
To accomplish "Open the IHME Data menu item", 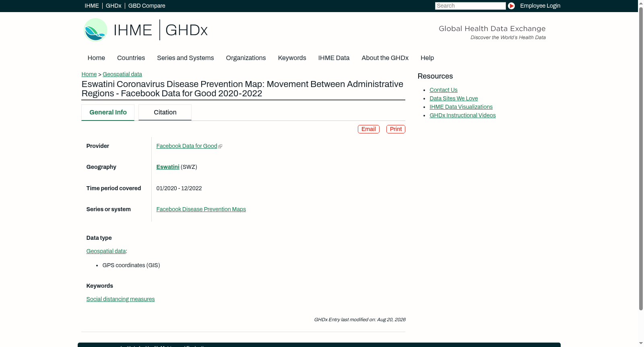I will (x=334, y=58).
